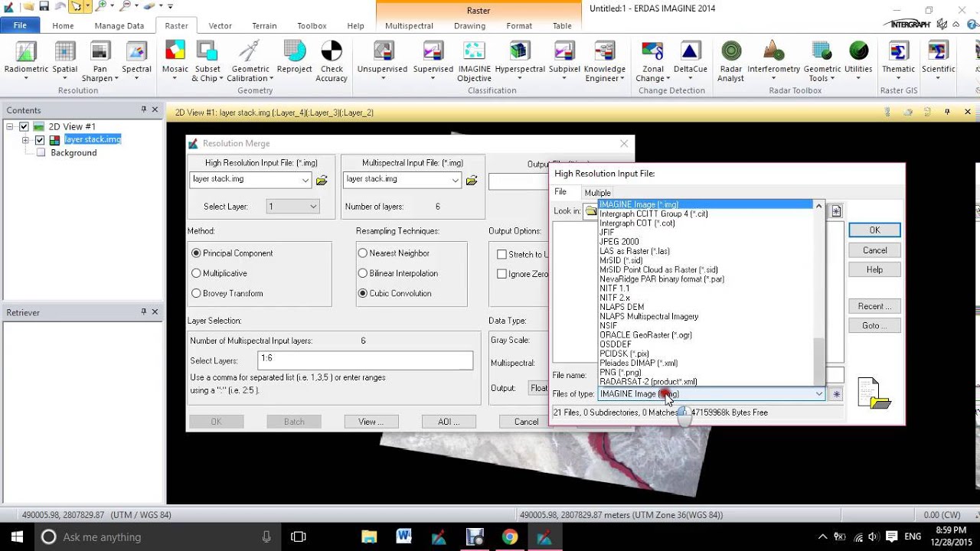
Task: Open the Radar Utilities
Action: (x=858, y=60)
